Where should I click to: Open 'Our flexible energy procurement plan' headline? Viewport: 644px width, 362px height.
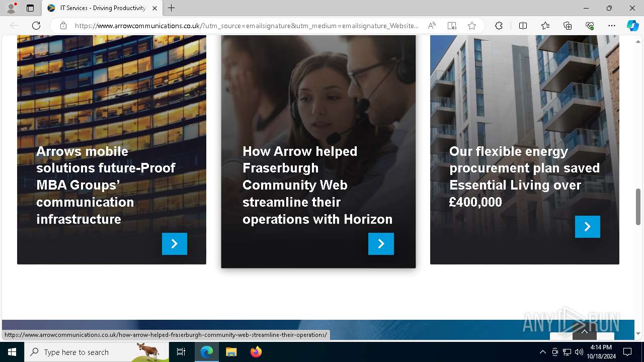click(524, 176)
